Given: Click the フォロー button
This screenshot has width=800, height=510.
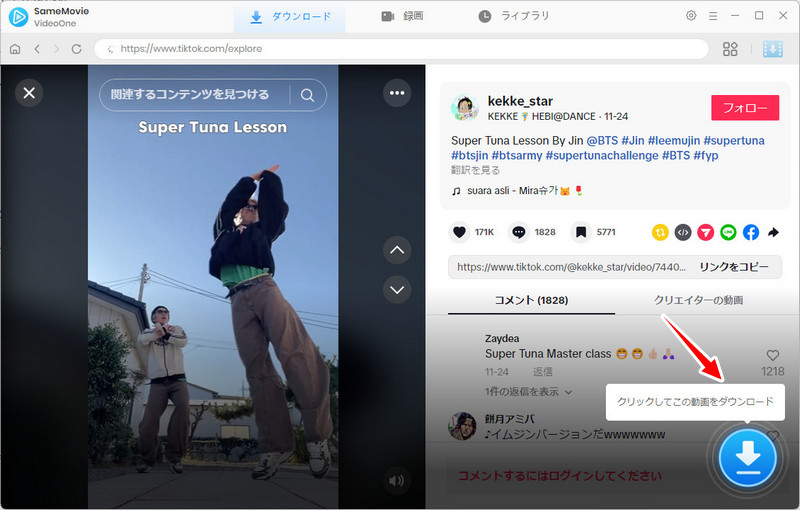Looking at the screenshot, I should point(745,108).
